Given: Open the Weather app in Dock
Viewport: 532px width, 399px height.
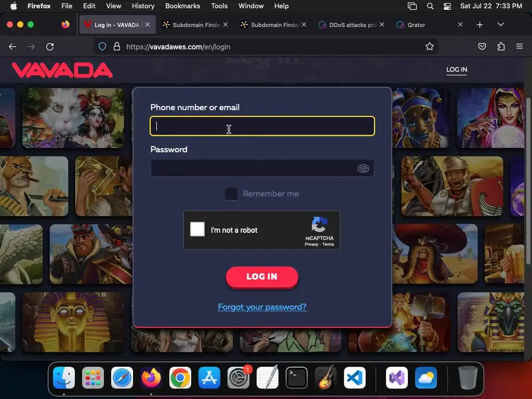Looking at the screenshot, I should tap(426, 378).
